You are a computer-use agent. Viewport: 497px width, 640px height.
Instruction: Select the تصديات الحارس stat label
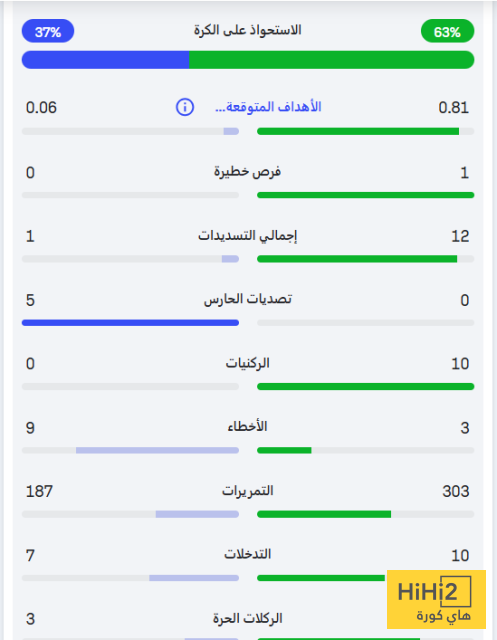tap(248, 300)
